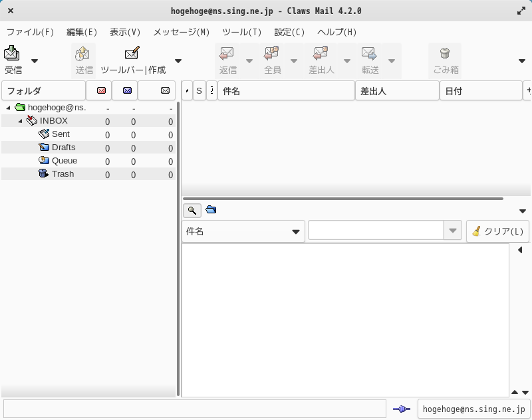Select the Drafts folder

tap(88, 148)
